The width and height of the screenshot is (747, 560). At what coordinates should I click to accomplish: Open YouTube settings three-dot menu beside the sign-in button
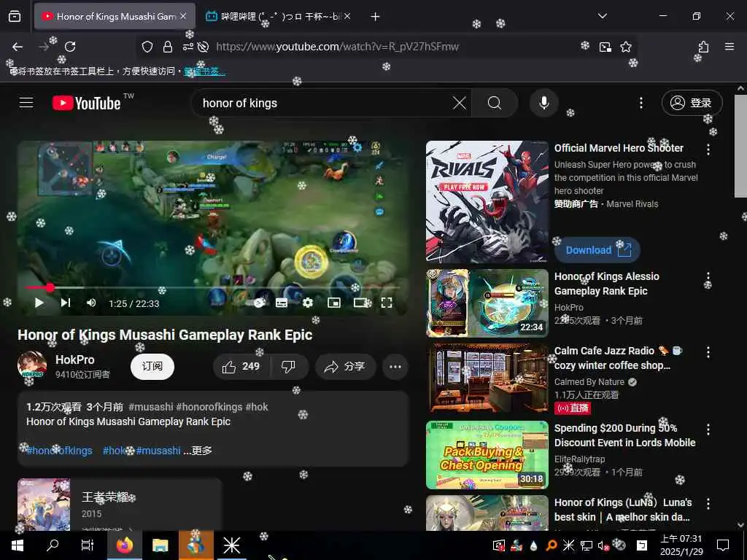tap(640, 103)
